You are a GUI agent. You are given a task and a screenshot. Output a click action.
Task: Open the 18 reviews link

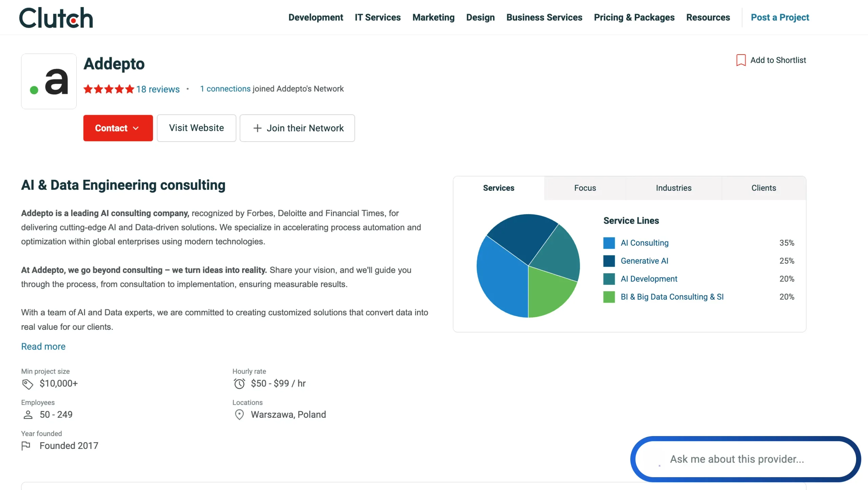point(158,89)
